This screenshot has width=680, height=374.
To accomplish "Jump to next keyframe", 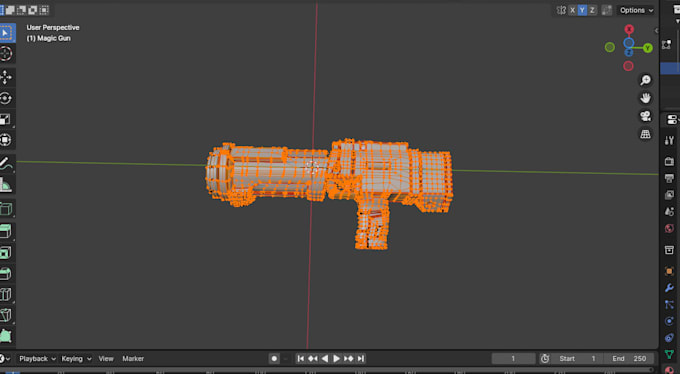I will click(x=349, y=358).
